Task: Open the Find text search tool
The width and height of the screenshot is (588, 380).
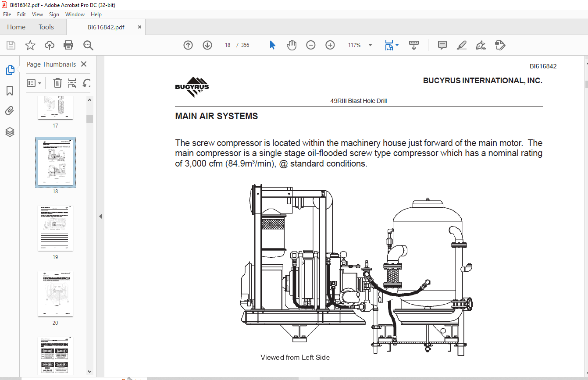Action: 88,45
